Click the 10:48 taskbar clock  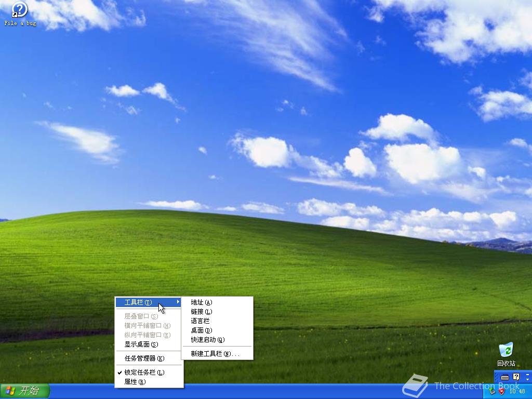point(517,391)
